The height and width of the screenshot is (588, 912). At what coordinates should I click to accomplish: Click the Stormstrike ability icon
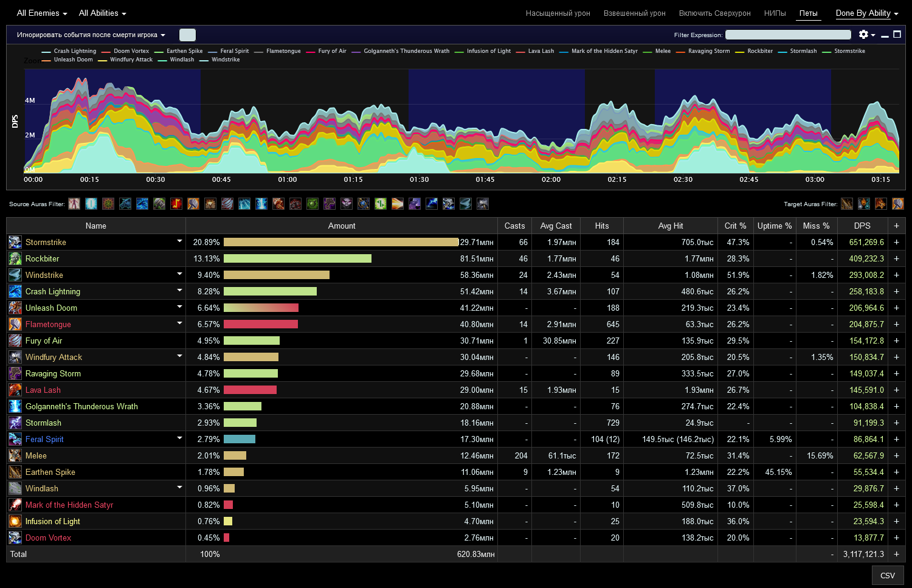pyautogui.click(x=15, y=242)
